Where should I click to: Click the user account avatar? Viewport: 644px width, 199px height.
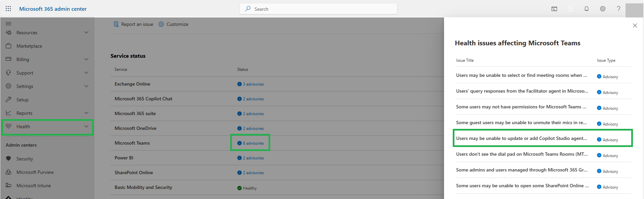(x=634, y=10)
